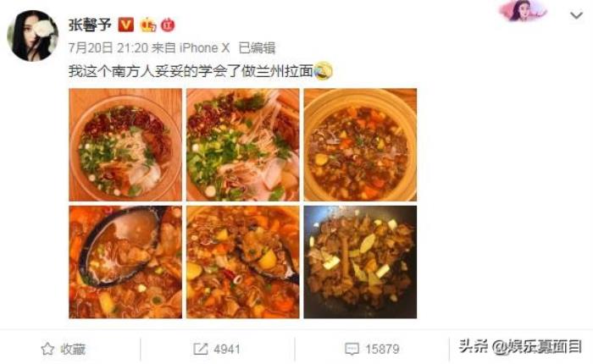593x364 pixels.
Task: Click the red round badge after username
Action: coord(168,25)
